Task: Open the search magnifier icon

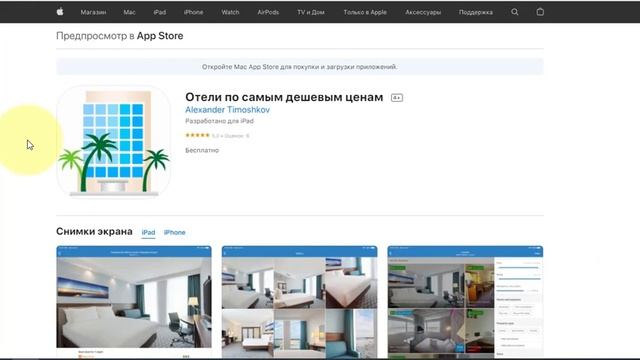Action: 515,12
